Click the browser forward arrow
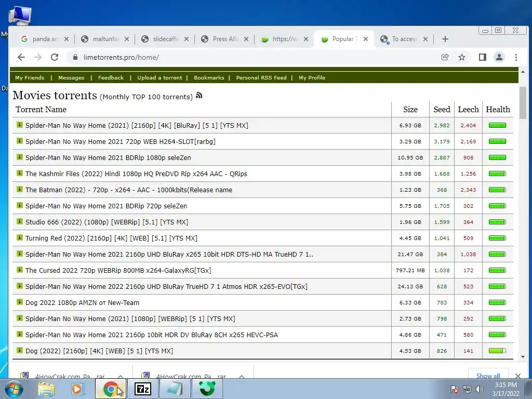This screenshot has width=532, height=399. tap(37, 57)
